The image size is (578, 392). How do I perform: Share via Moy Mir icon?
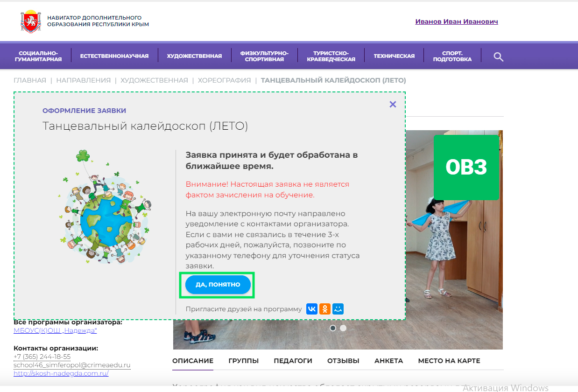click(x=338, y=309)
